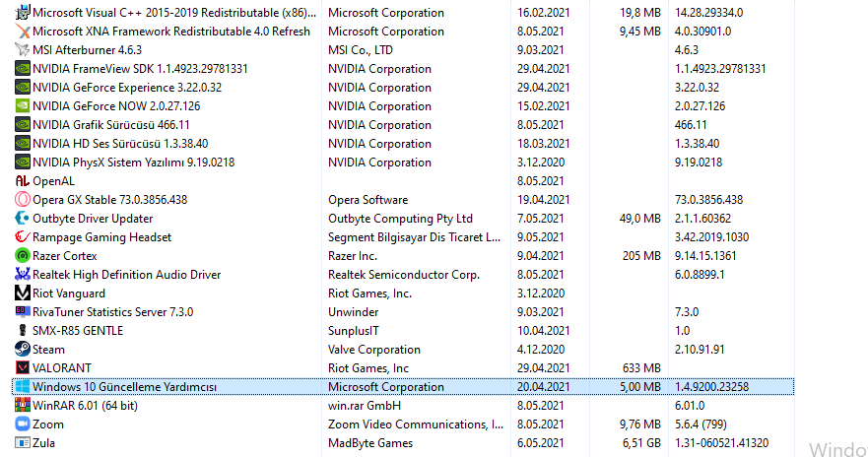Image resolution: width=868 pixels, height=457 pixels.
Task: Click the NVIDIA HD Ses Sürücüsü icon
Action: click(22, 143)
